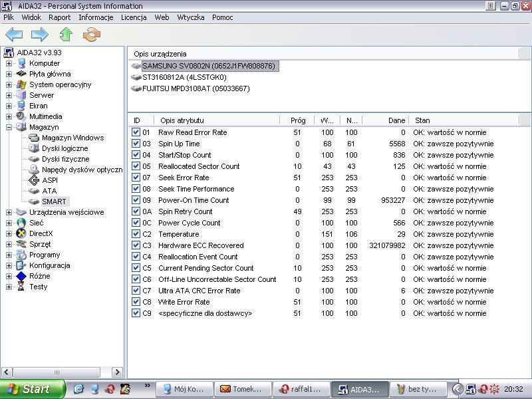Open the Wtyczka menu
This screenshot has width=532, height=399.
(191, 17)
